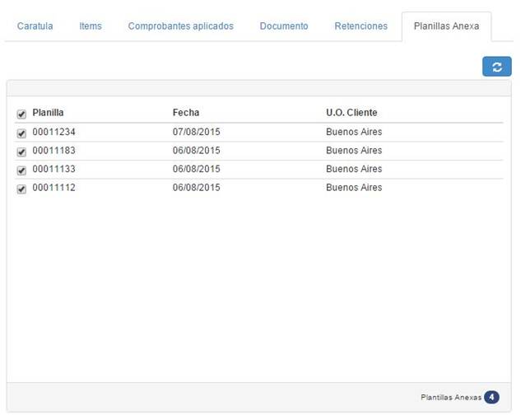Uncheck the checkbox for planilla 00011234
This screenshot has height=420, width=521.
(x=21, y=133)
